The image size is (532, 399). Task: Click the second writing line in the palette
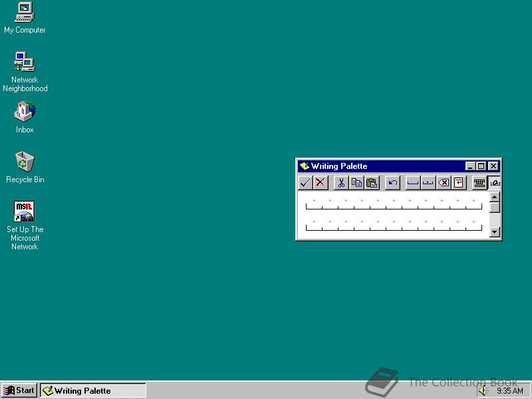point(394,226)
